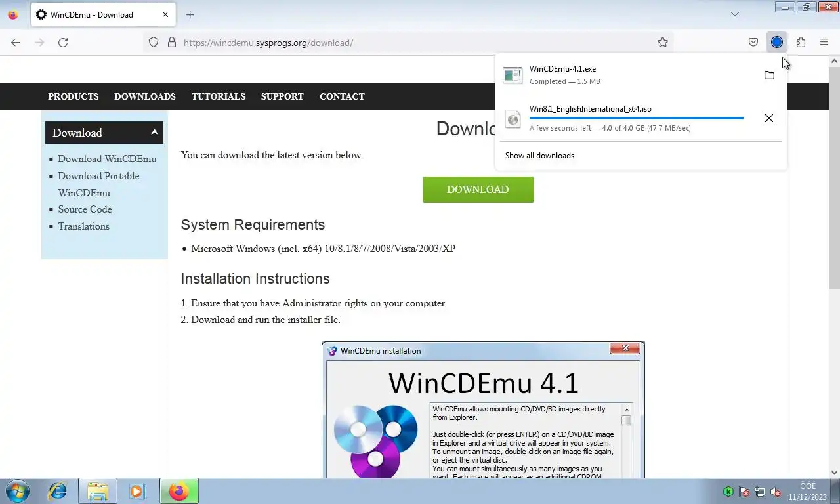Click the address bar URL
Screen dimensions: 840x504
(268, 43)
